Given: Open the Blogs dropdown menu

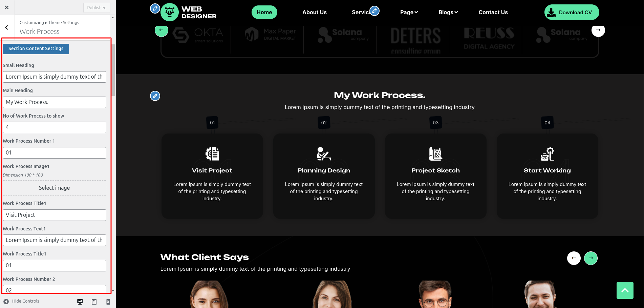Looking at the screenshot, I should point(448,12).
